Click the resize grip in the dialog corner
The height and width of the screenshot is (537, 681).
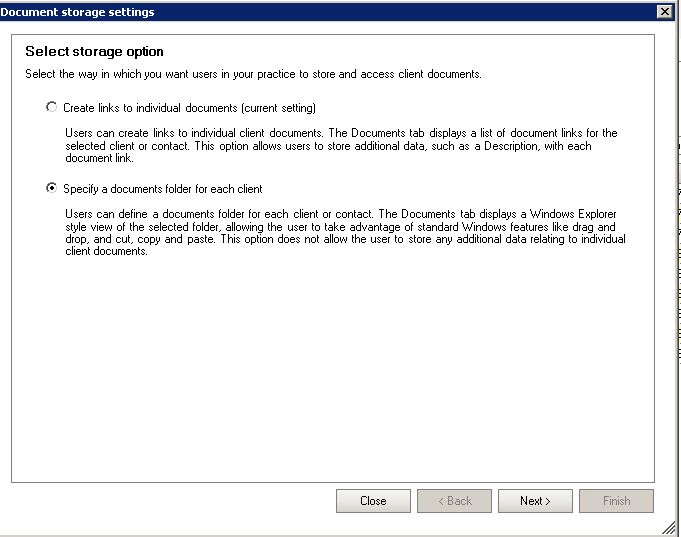pos(668,526)
